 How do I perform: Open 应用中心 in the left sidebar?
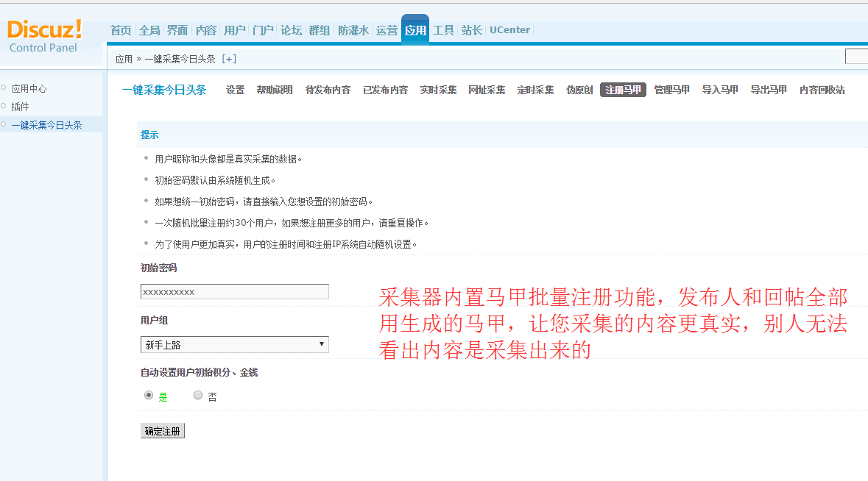(x=29, y=88)
